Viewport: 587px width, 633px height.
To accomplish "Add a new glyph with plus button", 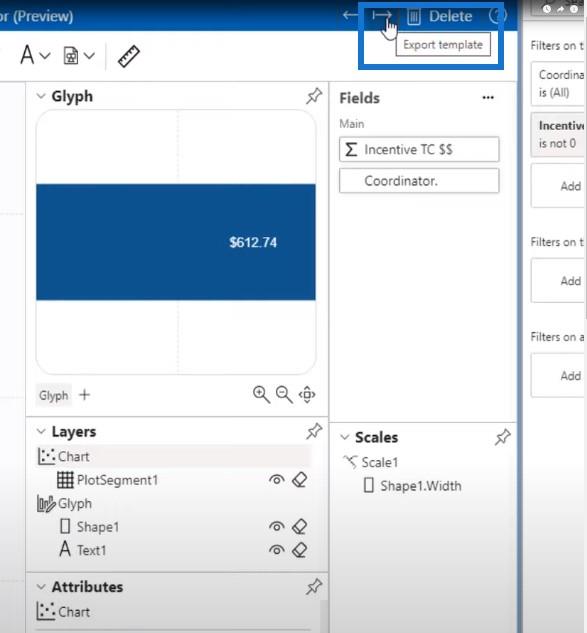I will (85, 395).
